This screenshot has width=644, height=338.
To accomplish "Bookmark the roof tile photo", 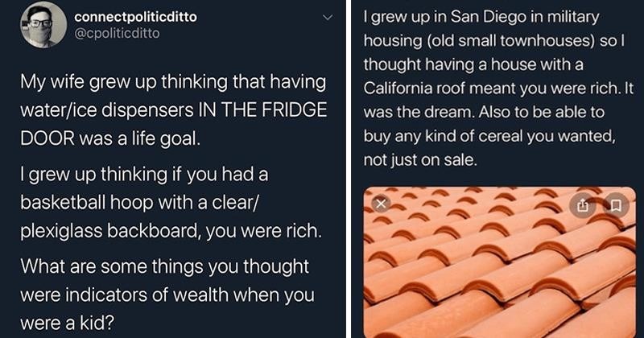I will click(x=616, y=206).
